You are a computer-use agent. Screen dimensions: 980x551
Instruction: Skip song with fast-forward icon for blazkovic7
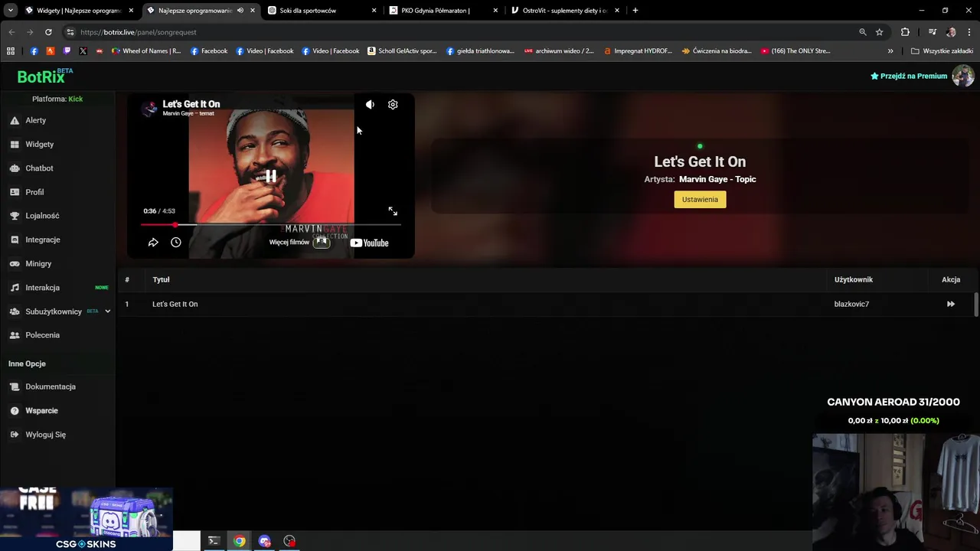click(x=951, y=305)
